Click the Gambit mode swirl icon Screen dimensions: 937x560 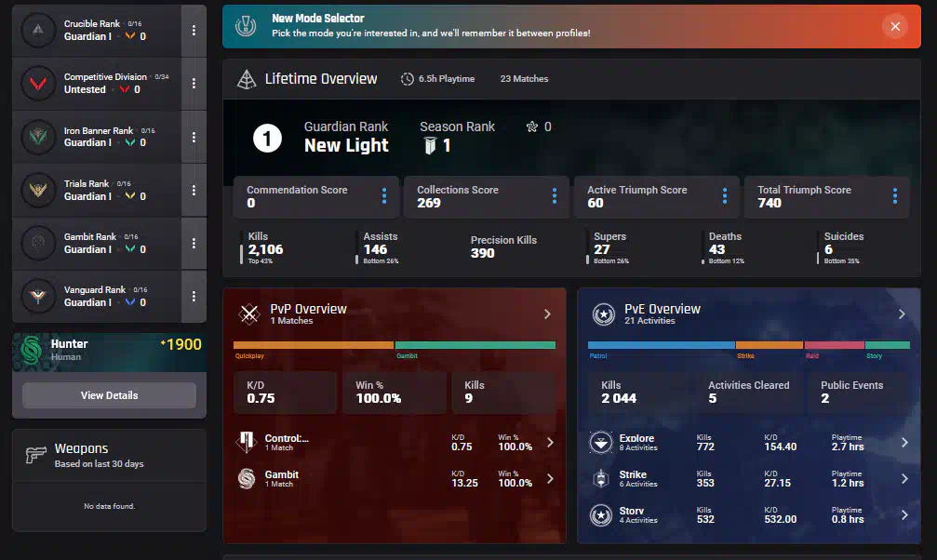(247, 479)
